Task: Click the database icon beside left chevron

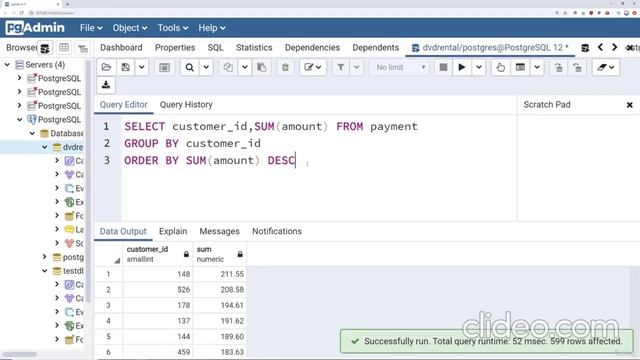Action: pos(585,48)
